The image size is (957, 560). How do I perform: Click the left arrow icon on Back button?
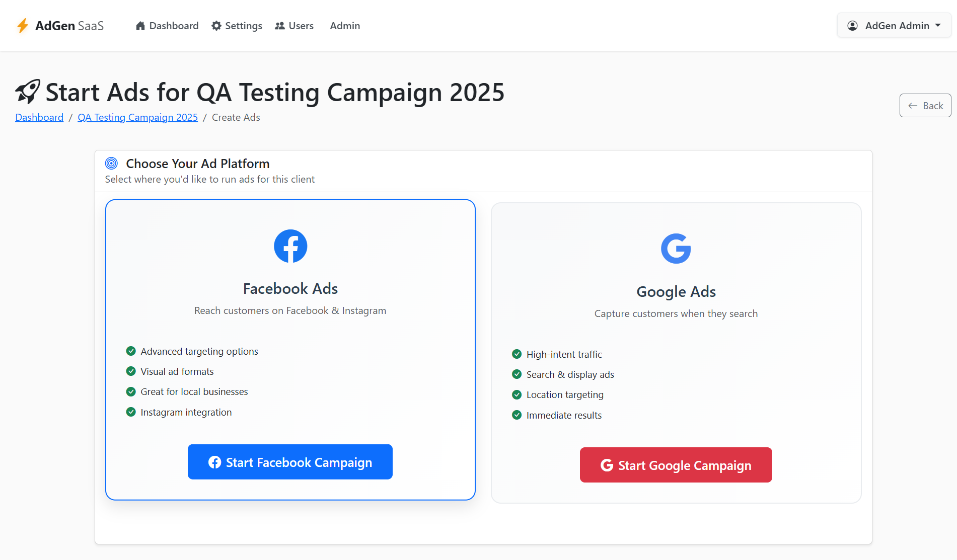pyautogui.click(x=913, y=106)
